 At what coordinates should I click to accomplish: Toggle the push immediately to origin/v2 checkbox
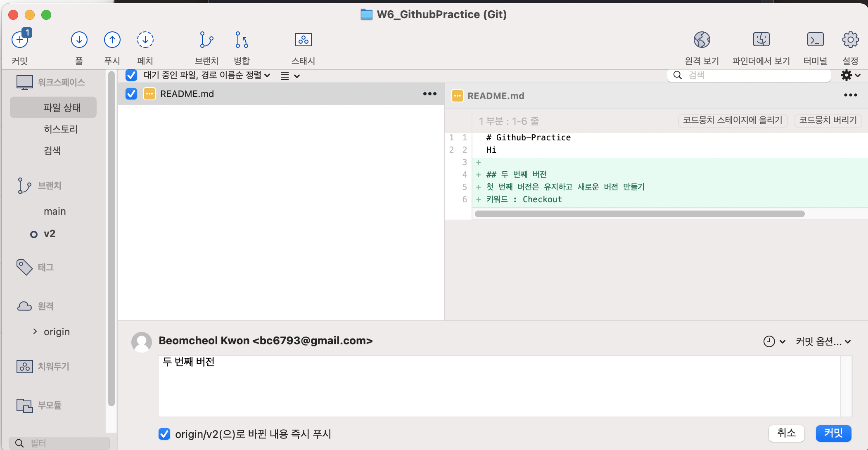point(164,434)
